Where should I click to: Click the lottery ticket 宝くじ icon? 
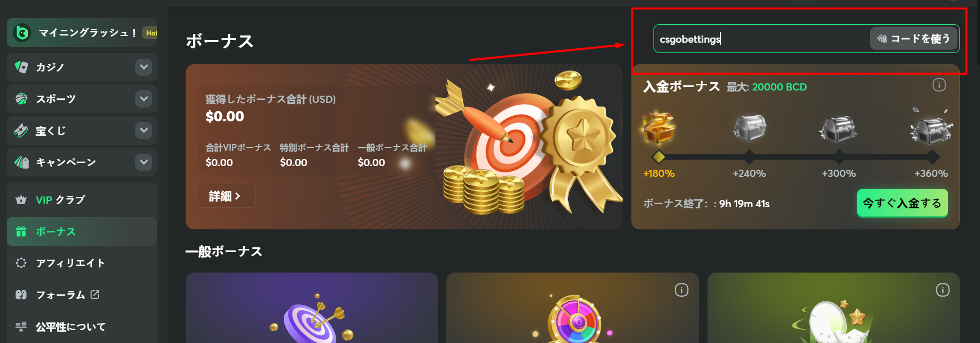[21, 131]
